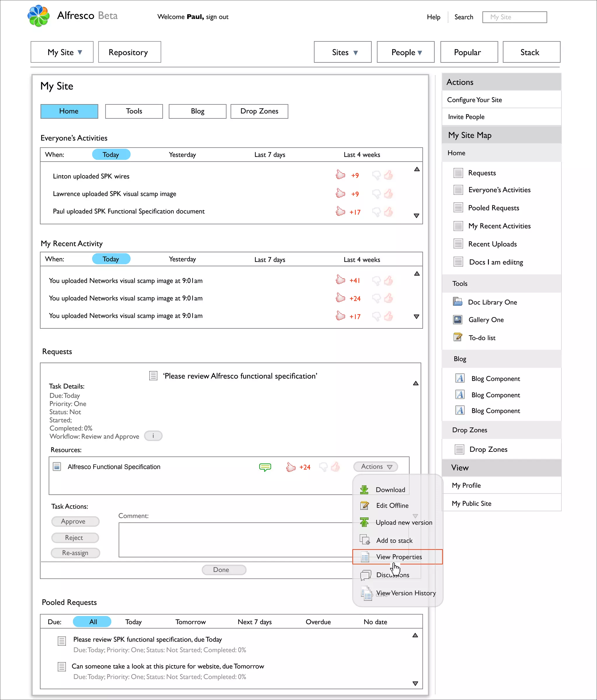Click the first Blog Component icon

pos(460,378)
